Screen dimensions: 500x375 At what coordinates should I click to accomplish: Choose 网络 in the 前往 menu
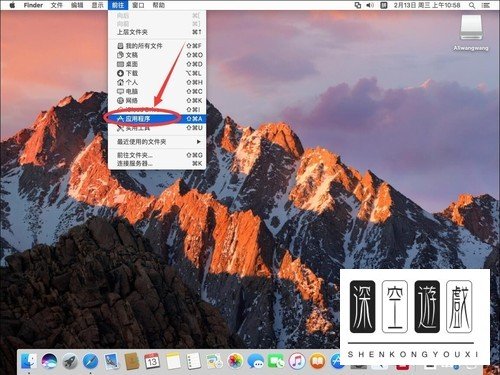click(157, 100)
